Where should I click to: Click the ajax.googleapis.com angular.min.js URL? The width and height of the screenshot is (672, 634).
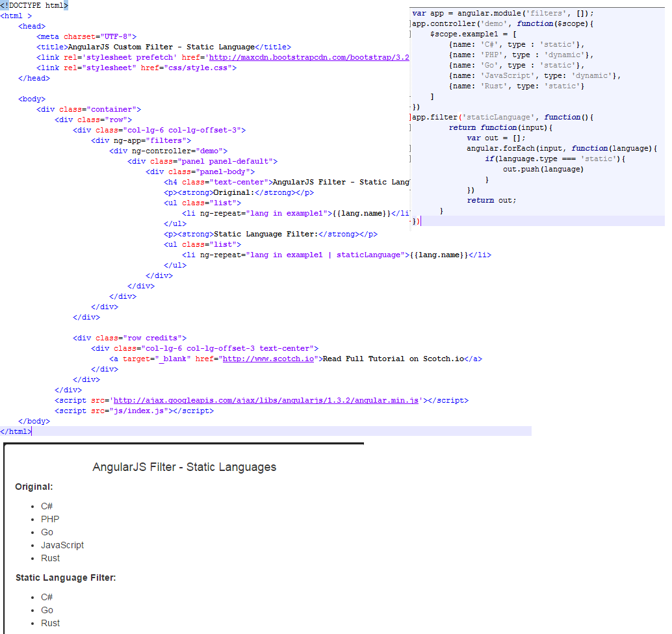266,401
